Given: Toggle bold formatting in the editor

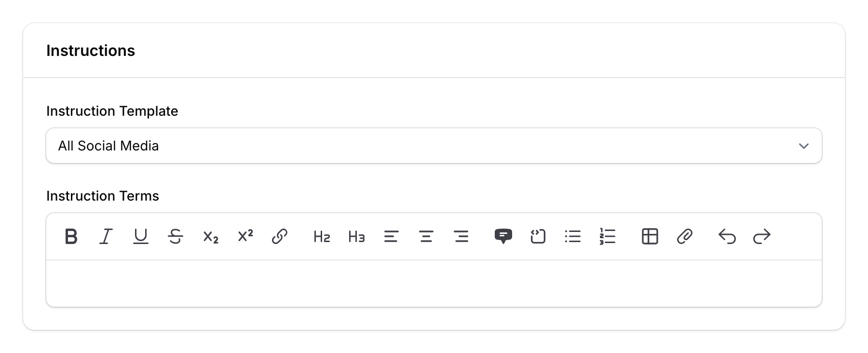Looking at the screenshot, I should click(71, 236).
